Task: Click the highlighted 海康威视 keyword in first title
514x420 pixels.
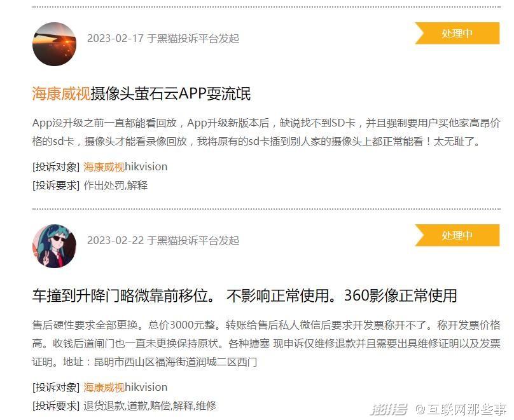Action: point(61,93)
